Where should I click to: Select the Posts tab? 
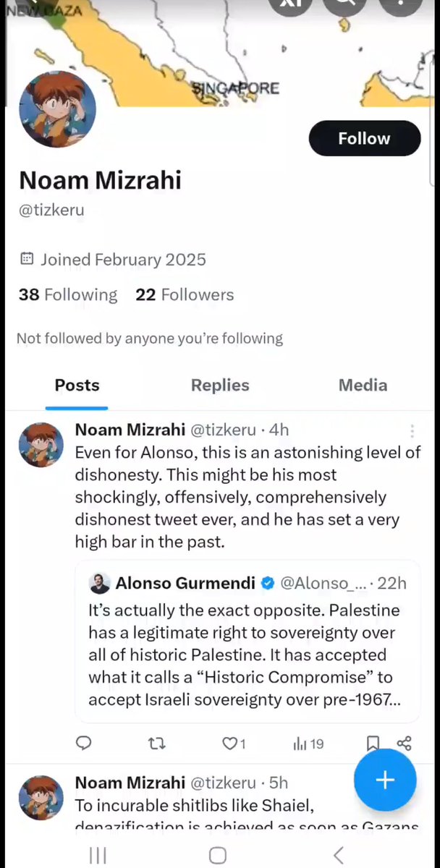click(x=77, y=386)
